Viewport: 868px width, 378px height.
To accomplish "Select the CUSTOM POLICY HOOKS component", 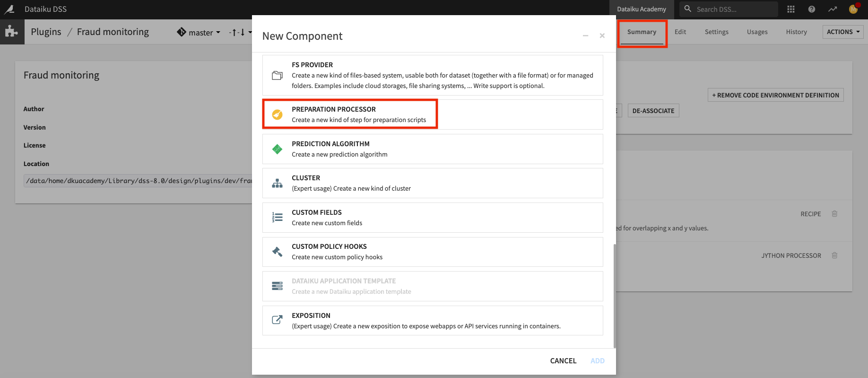I will 433,252.
